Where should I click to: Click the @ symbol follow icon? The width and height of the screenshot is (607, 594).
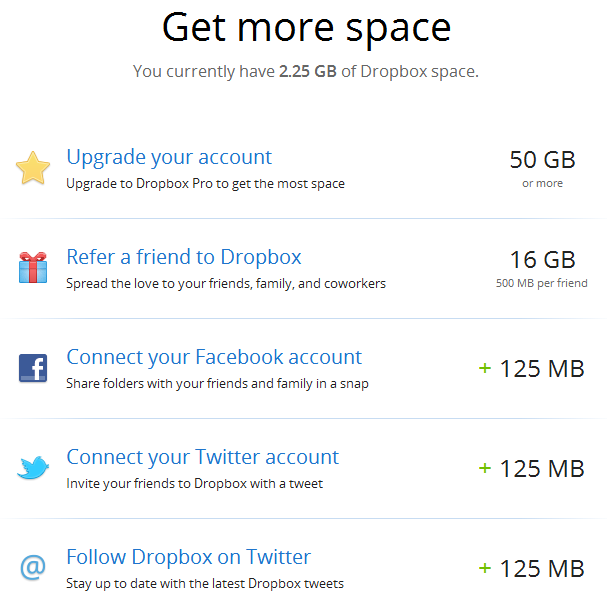(x=33, y=568)
